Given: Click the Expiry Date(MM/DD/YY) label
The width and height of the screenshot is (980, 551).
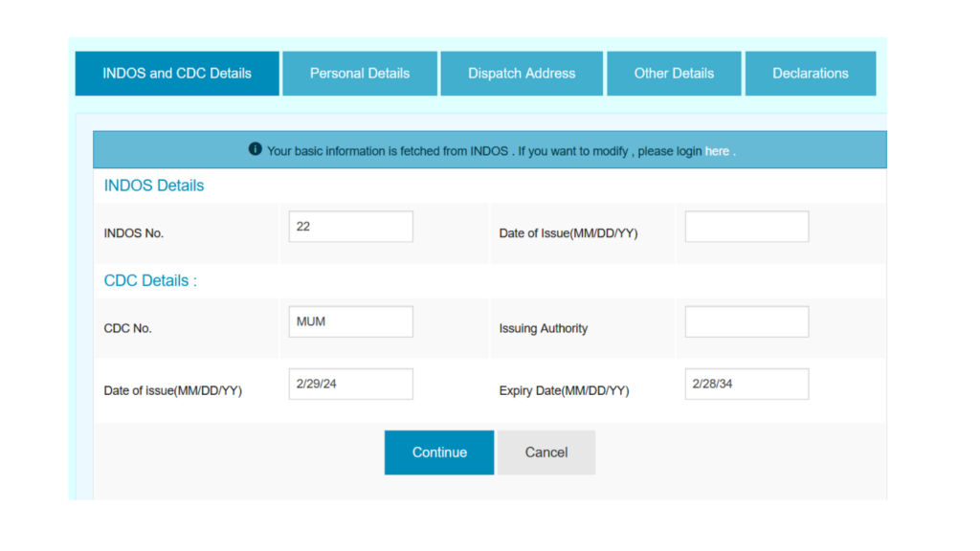Looking at the screenshot, I should pos(564,390).
